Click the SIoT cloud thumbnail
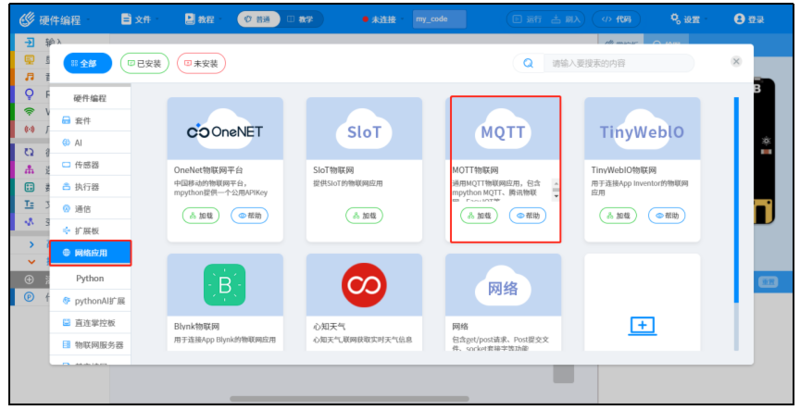800x410 pixels. (x=364, y=129)
